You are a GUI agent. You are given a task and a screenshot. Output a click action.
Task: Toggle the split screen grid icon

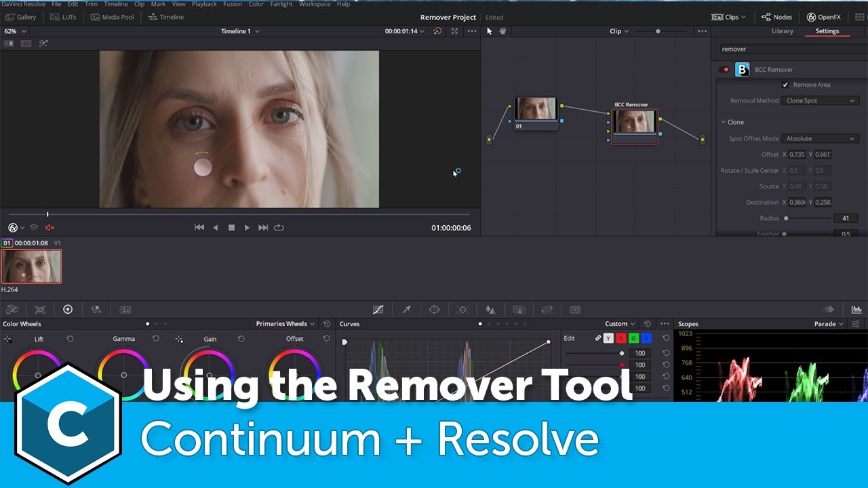click(26, 43)
